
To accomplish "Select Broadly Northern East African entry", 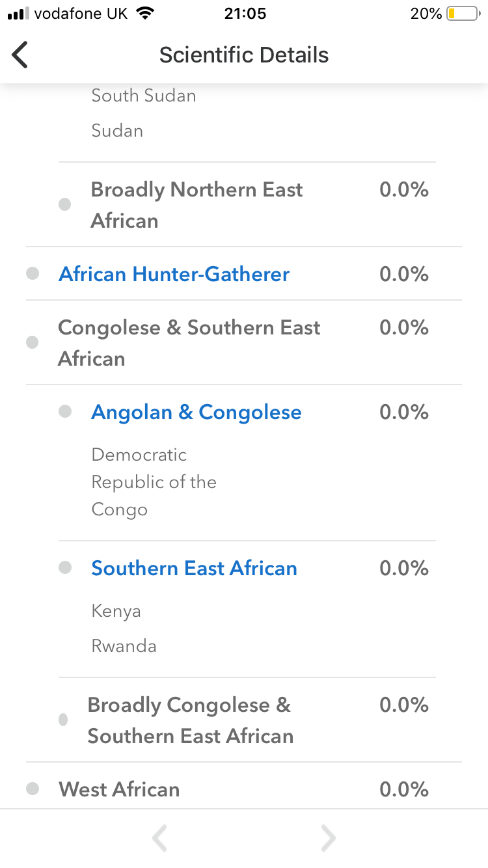I will (197, 205).
